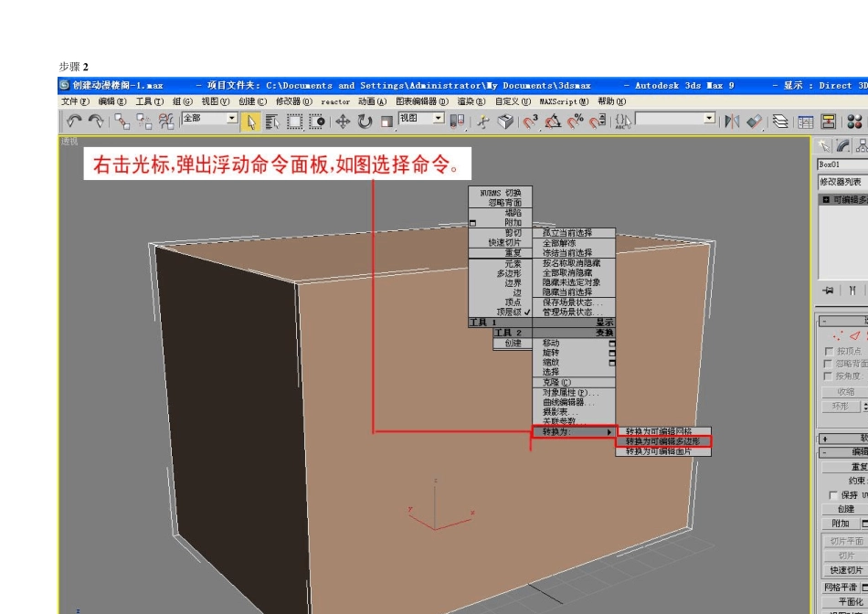This screenshot has height=614, width=868.
Task: Select the Rotate tool
Action: (365, 122)
